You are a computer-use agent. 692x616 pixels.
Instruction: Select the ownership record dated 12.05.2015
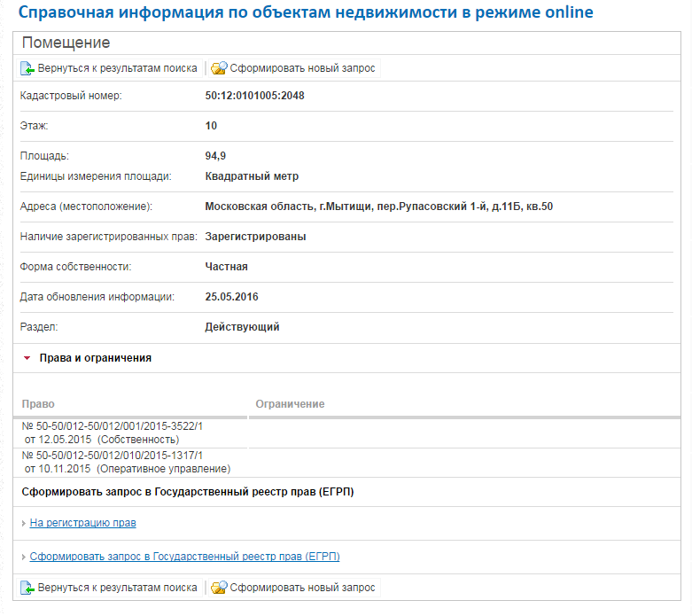click(x=112, y=433)
